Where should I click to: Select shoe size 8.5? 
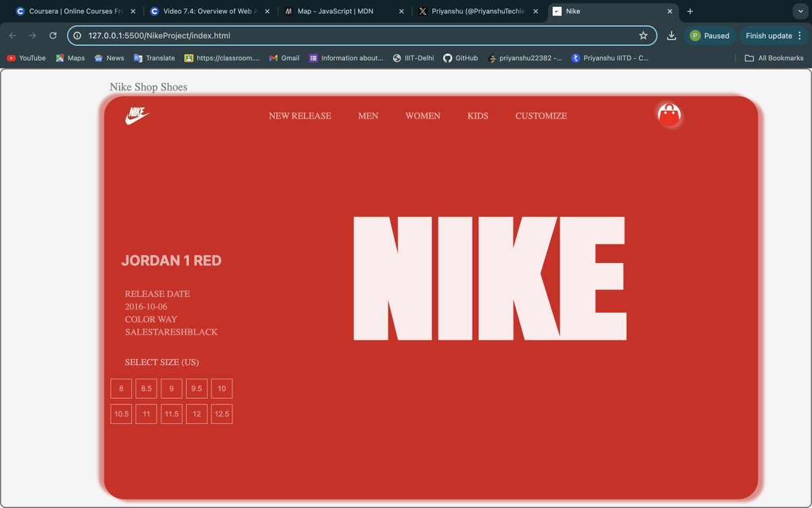pyautogui.click(x=146, y=389)
